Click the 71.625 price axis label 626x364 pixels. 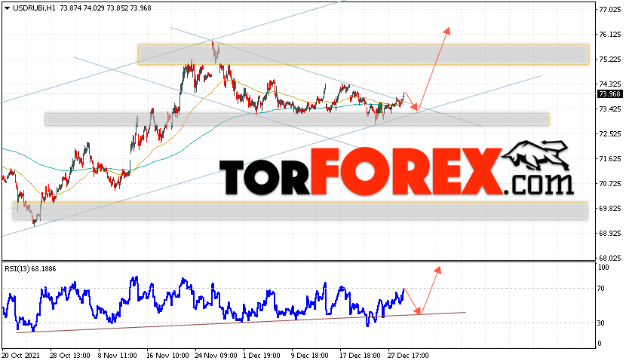click(610, 159)
